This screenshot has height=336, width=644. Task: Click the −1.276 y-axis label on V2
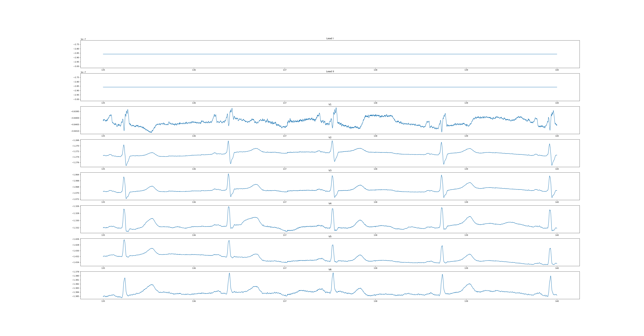pyautogui.click(x=75, y=163)
